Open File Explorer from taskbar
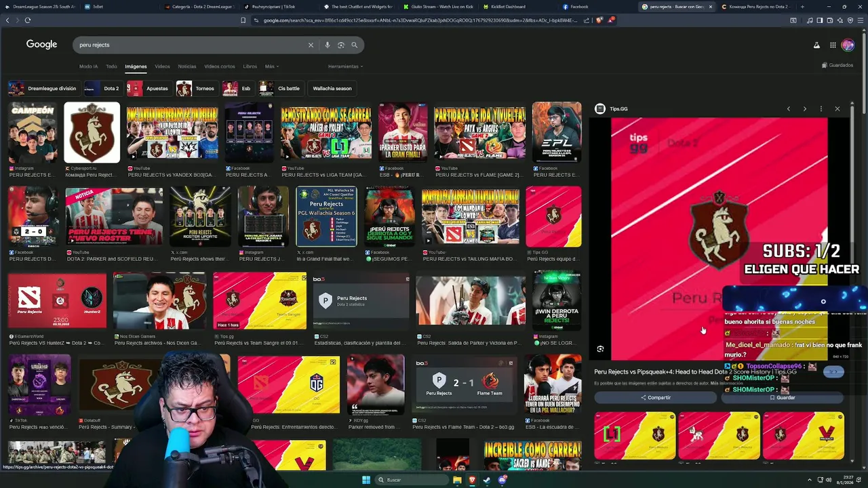 coord(457,480)
